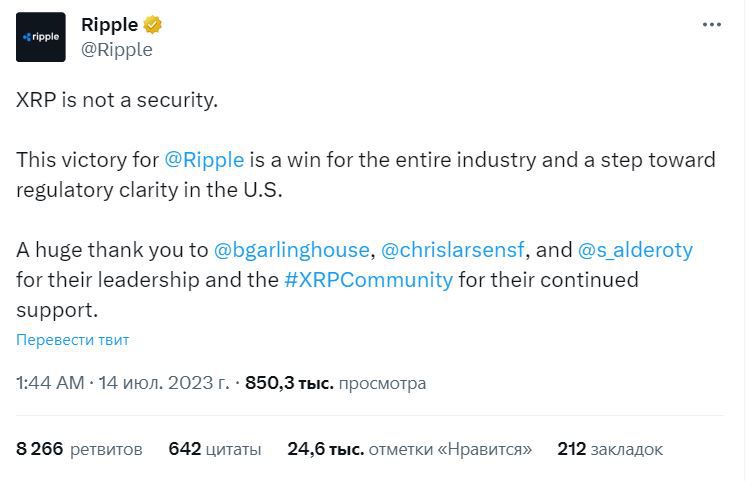Click the 1:44 AM timestamp

tap(50, 383)
